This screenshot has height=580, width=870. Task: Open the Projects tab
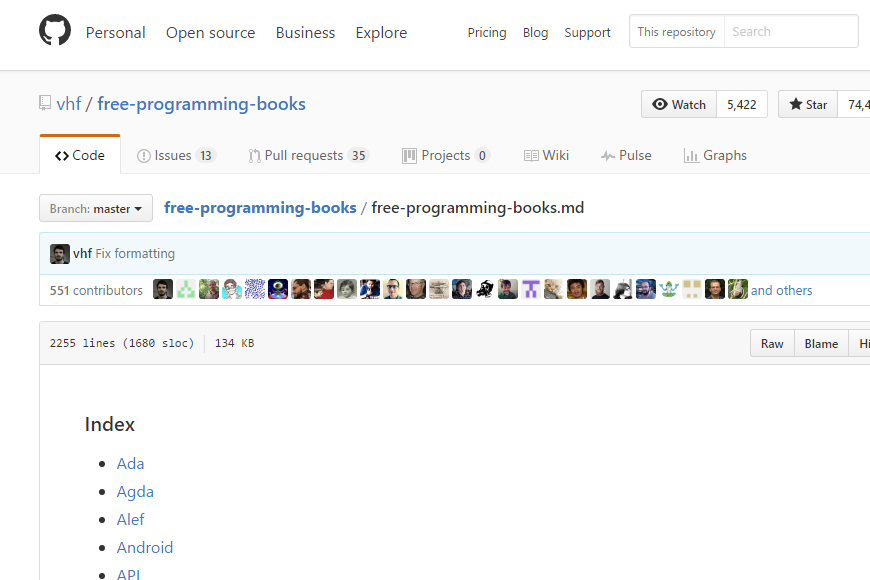[446, 155]
